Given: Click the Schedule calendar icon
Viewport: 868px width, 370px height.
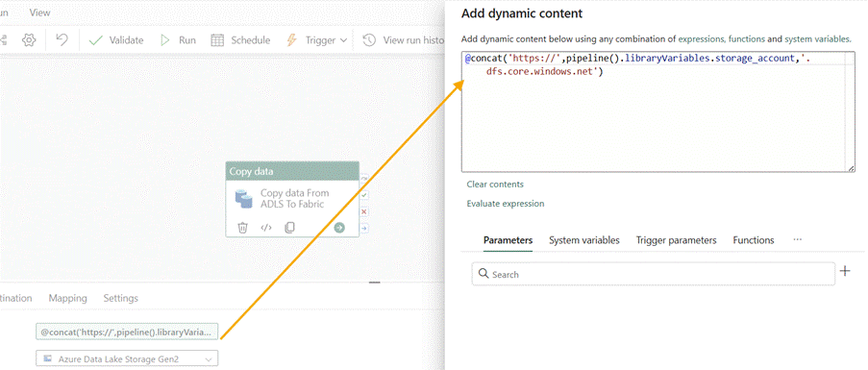Looking at the screenshot, I should point(217,39).
